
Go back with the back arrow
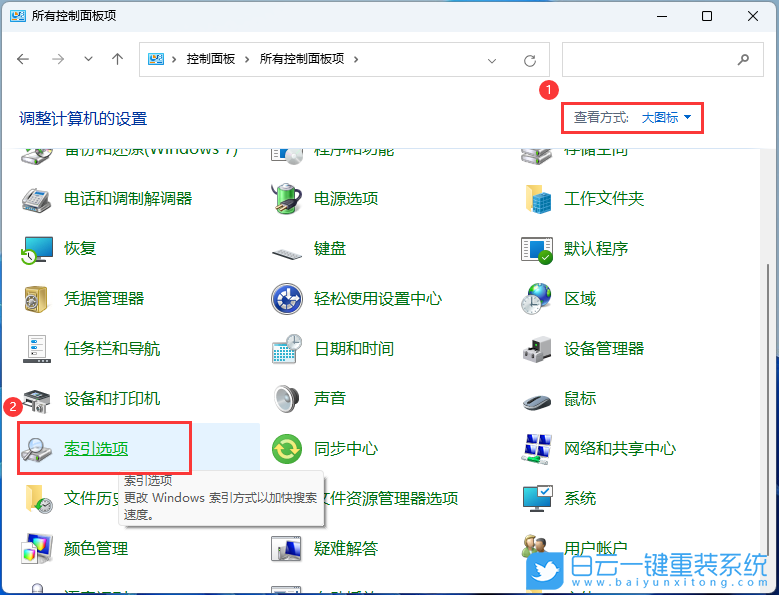[23, 59]
